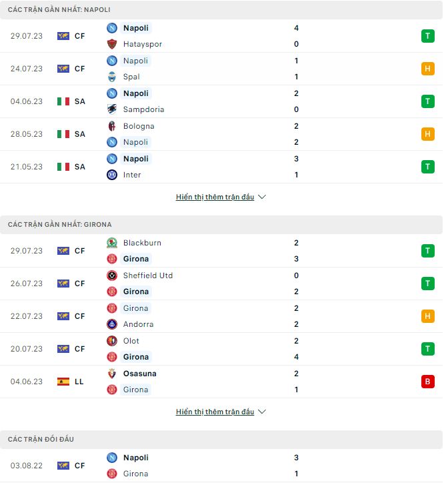The image size is (448, 483).
Task: Open Napoli team link in 04.06.23 match
Action: (136, 93)
